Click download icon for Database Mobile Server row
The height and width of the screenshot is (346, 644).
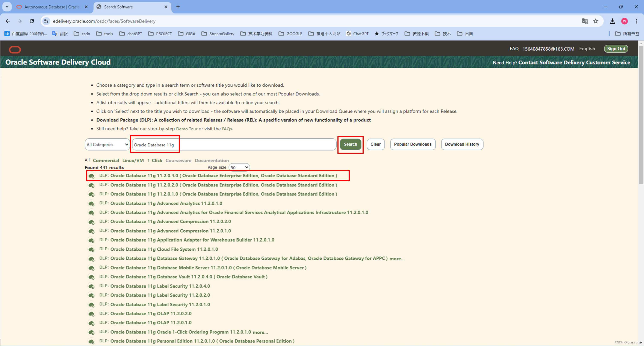click(92, 268)
